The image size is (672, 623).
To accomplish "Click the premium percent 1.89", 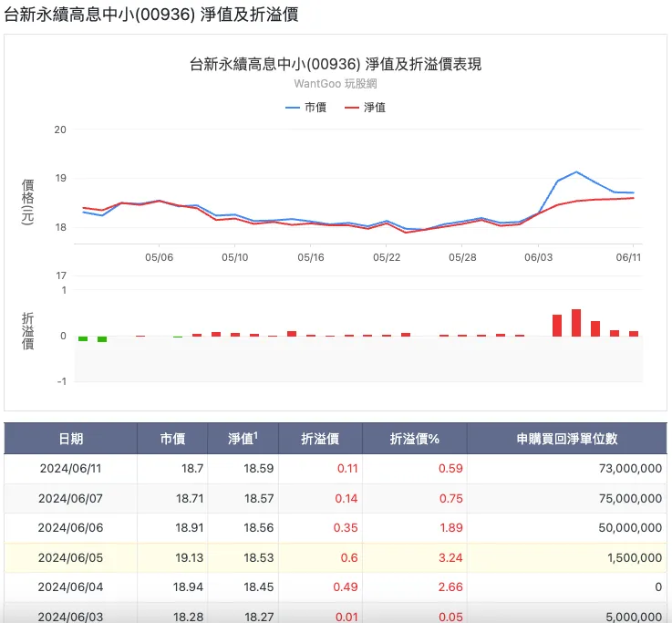I will pyautogui.click(x=451, y=528).
